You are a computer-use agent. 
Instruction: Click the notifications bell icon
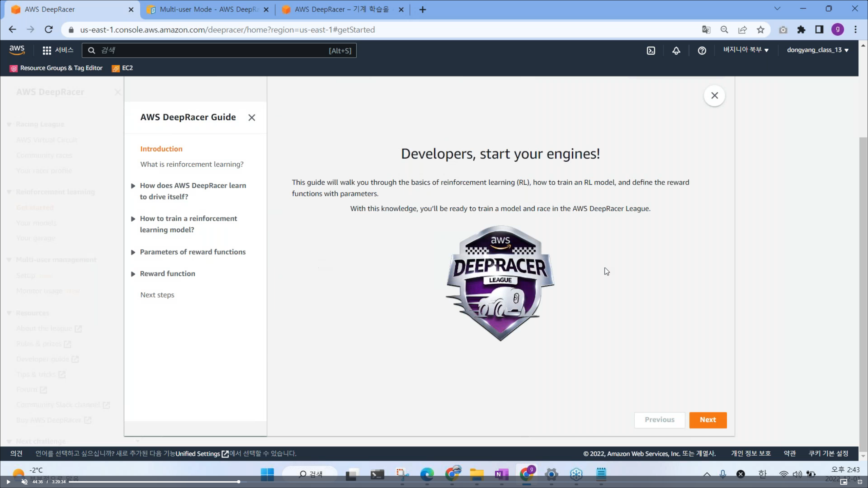[676, 50]
